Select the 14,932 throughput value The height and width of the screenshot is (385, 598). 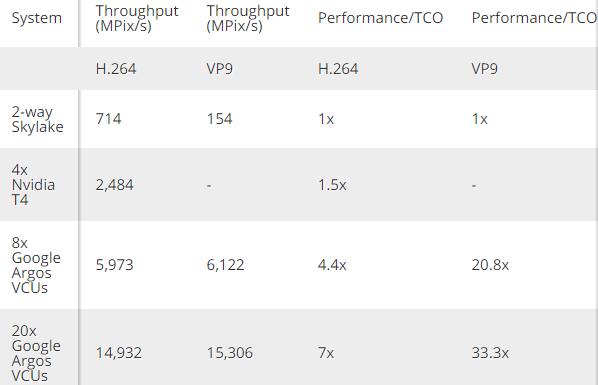point(119,353)
